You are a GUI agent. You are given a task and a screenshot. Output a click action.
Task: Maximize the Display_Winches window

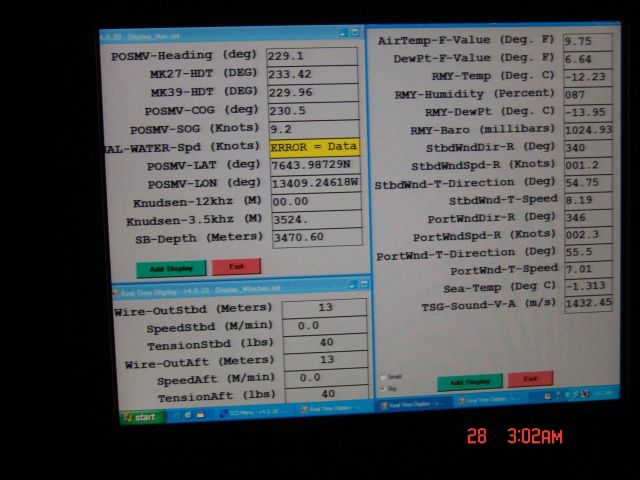364,284
